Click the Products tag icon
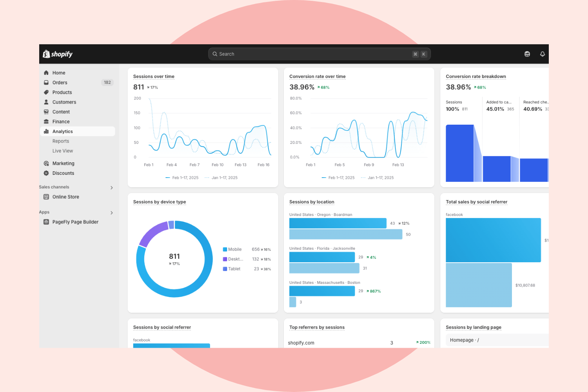Viewport: 588px width, 392px height. coord(46,92)
